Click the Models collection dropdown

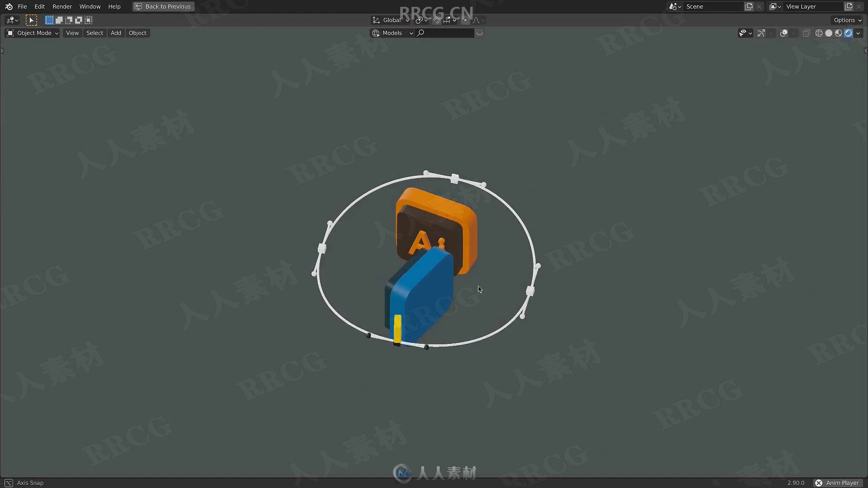pos(392,33)
